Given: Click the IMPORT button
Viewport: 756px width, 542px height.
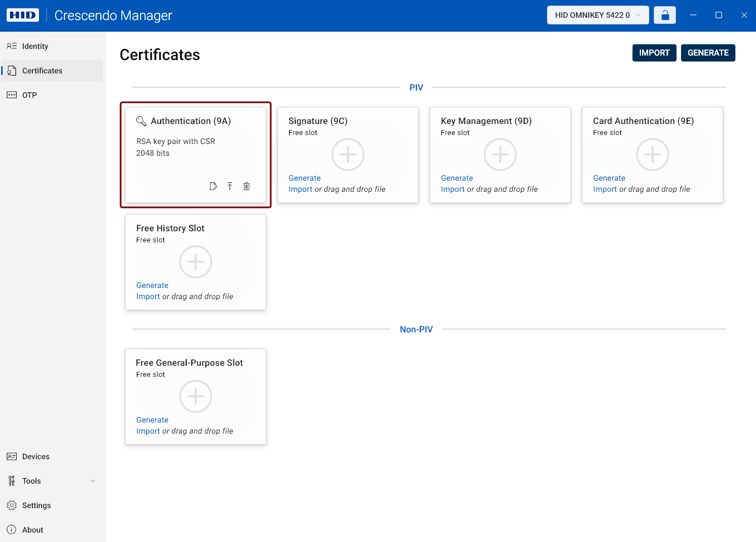Looking at the screenshot, I should pos(654,53).
